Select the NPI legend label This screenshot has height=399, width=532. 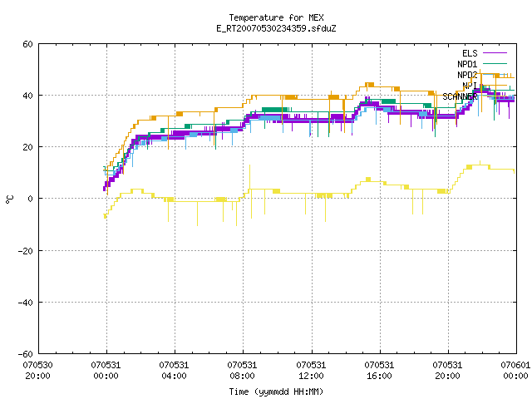pyautogui.click(x=470, y=86)
